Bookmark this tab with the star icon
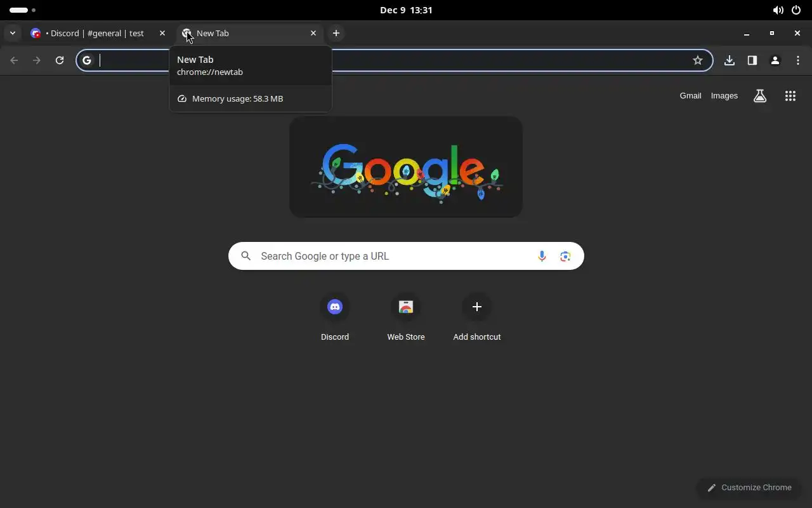This screenshot has height=508, width=812. tap(698, 60)
